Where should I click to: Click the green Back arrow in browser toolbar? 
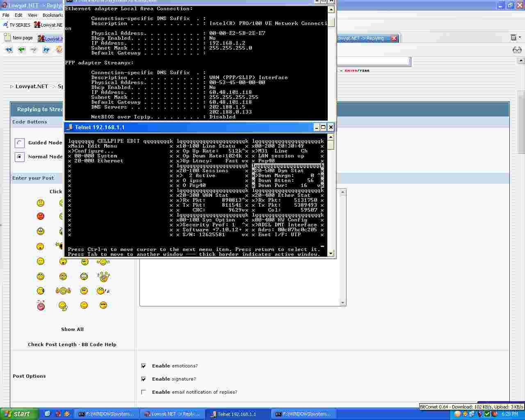point(21,50)
